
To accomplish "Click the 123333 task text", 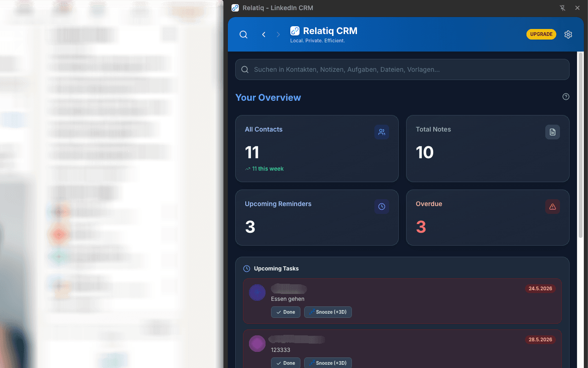I will (x=281, y=350).
